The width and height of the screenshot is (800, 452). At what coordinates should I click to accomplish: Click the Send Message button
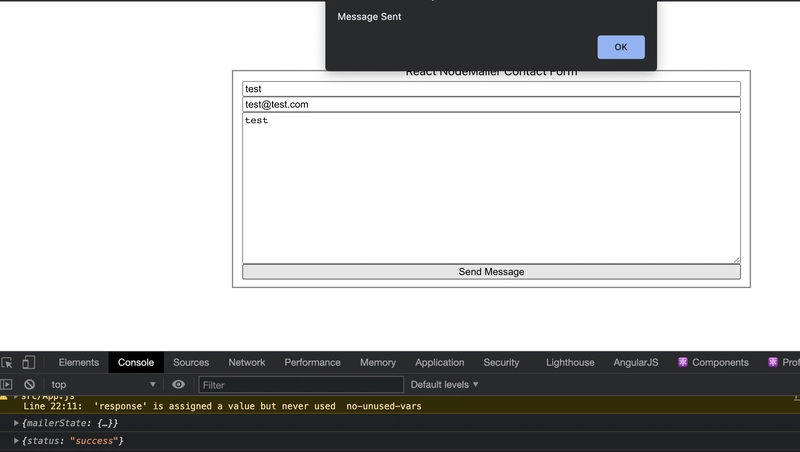[491, 272]
